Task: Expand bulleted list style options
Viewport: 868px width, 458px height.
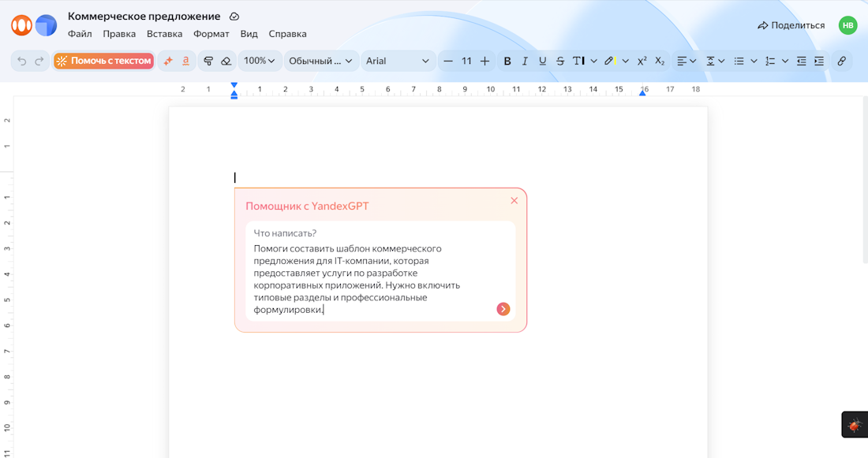Action: [754, 61]
